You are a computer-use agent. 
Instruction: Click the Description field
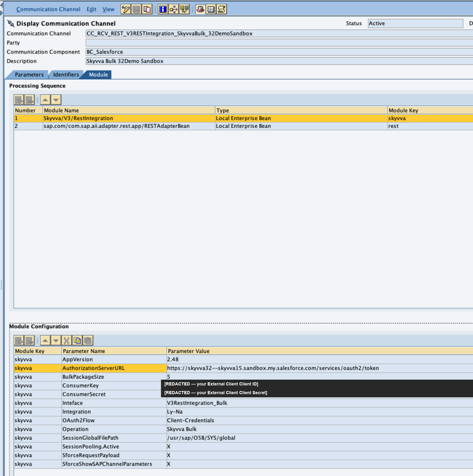click(279, 61)
